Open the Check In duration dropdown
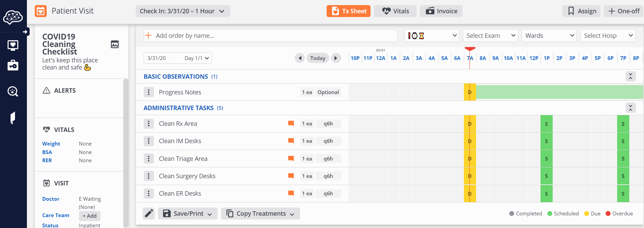Viewport: 644px width, 228px height. pos(183,11)
